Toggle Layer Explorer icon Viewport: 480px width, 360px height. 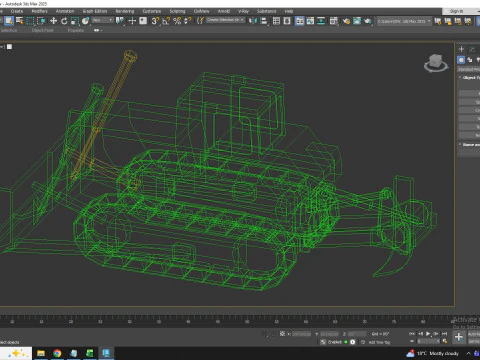[287, 21]
